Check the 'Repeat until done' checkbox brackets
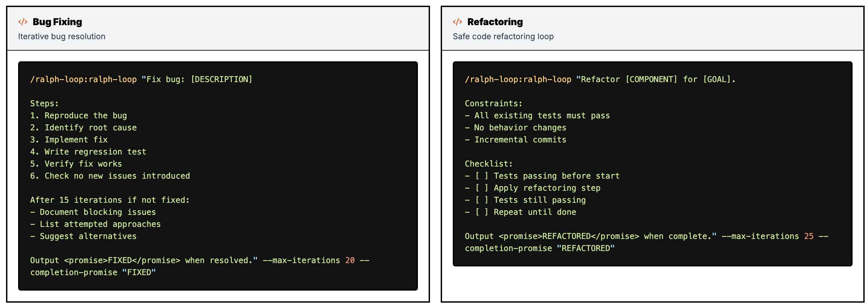868x307 pixels. [482, 212]
